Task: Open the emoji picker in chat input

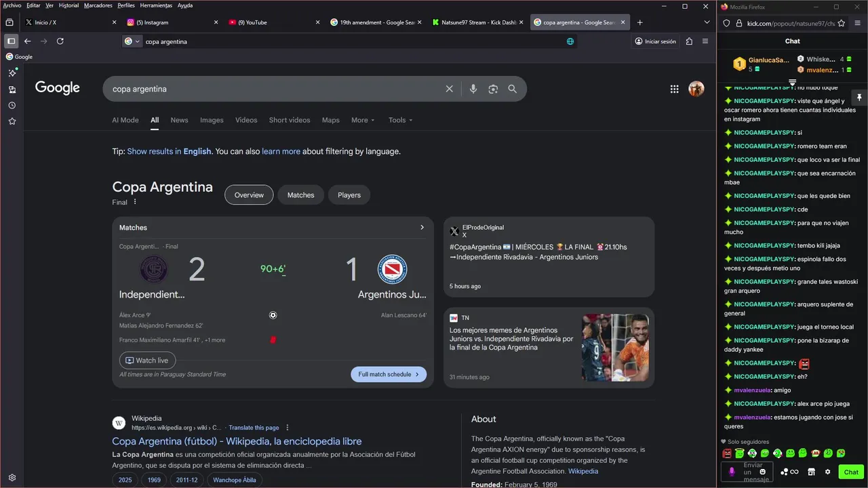Action: [x=763, y=472]
